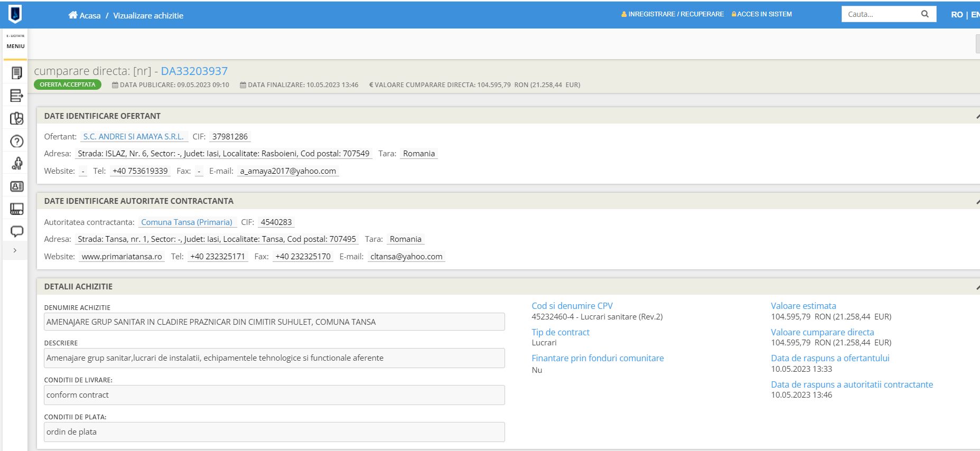Open S.C. ANDREI SI AMAYA S.R.L. link
This screenshot has width=980, height=451.
[x=134, y=137]
